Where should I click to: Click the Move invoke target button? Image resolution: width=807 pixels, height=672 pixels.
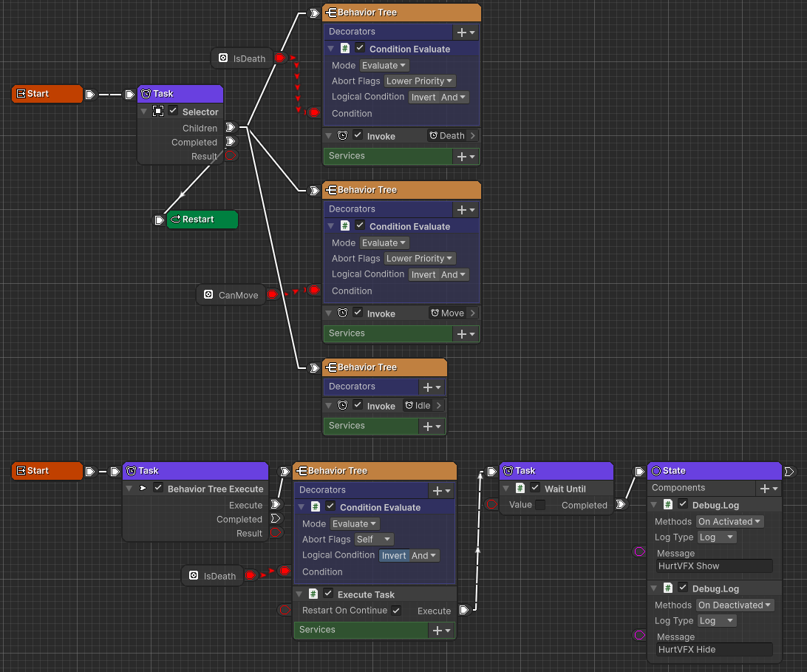point(447,313)
